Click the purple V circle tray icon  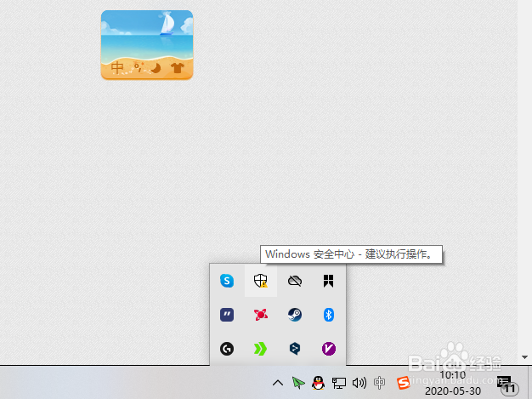tap(328, 349)
